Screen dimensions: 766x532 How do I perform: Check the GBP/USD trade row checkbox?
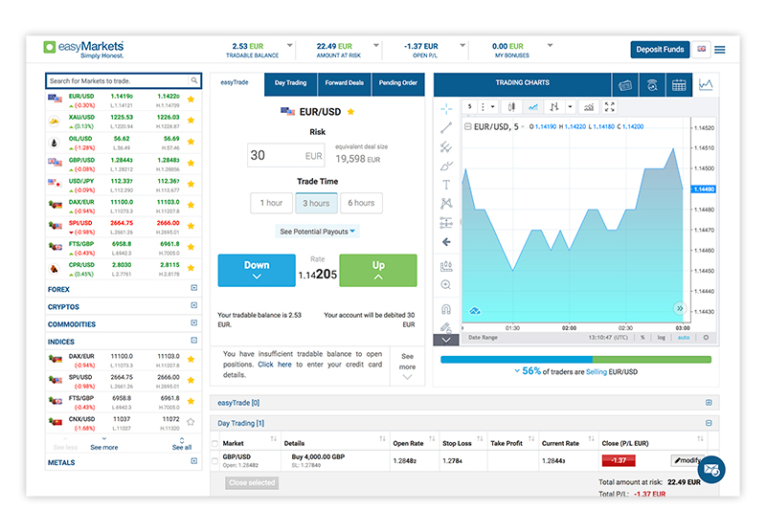[x=214, y=461]
